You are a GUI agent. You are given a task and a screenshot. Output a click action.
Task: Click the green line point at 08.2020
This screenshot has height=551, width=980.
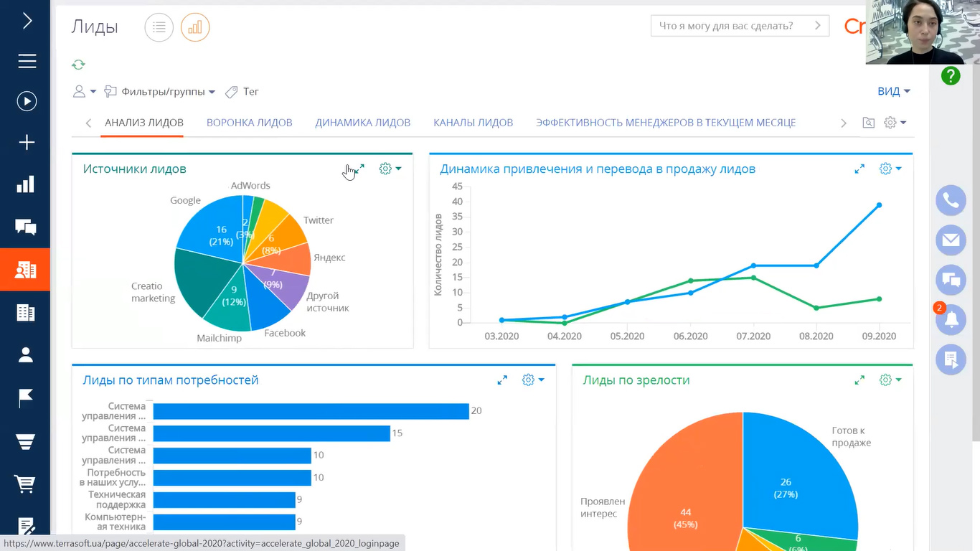816,308
